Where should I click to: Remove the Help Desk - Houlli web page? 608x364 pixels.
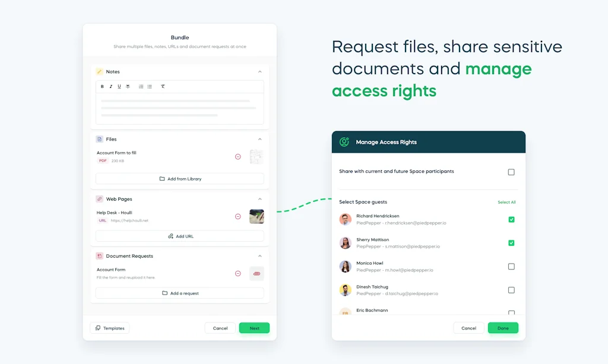[x=237, y=216]
